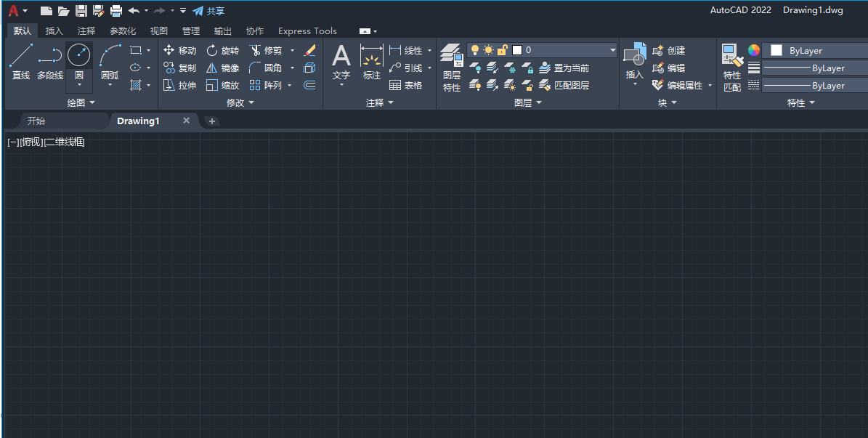The height and width of the screenshot is (438, 868).
Task: Select the 直线 (Line) drawing tool
Action: tap(20, 57)
